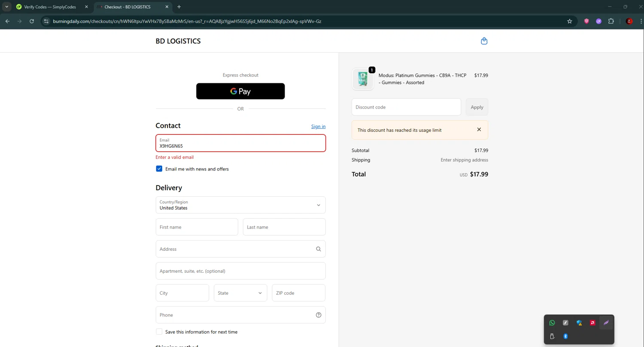Click the Apply discount button
644x347 pixels.
click(477, 107)
